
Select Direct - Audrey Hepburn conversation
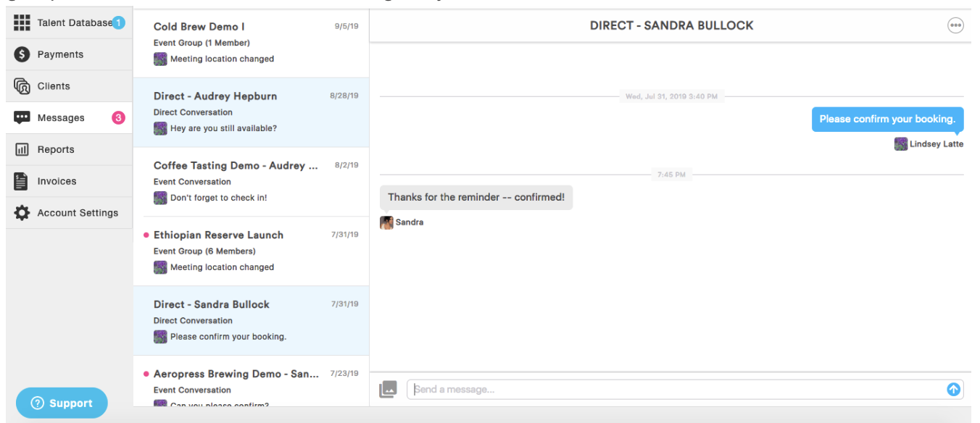[251, 112]
